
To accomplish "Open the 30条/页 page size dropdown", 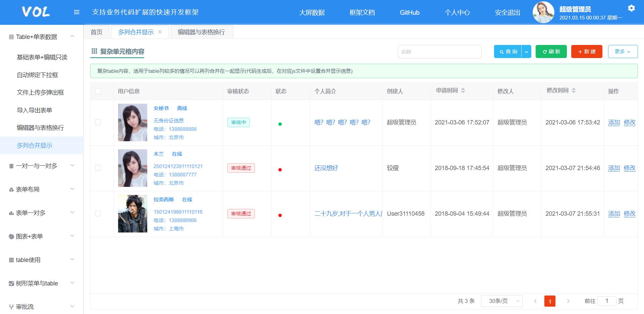I will pyautogui.click(x=502, y=301).
